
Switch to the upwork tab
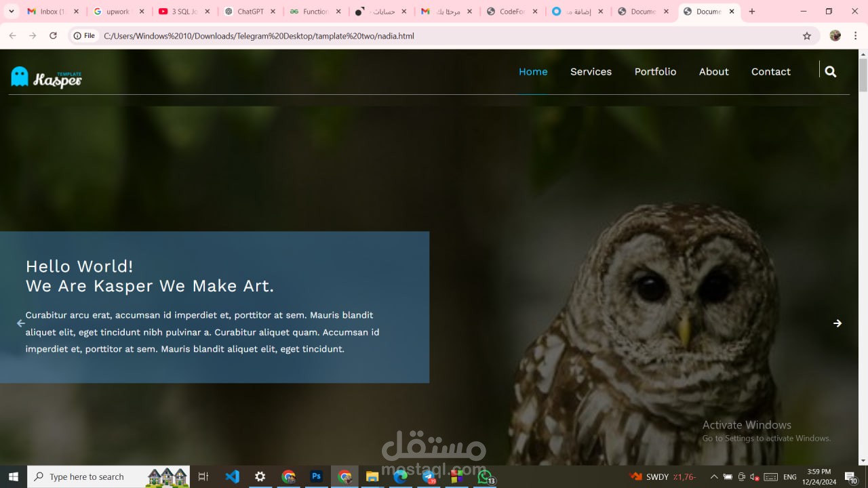tap(119, 11)
